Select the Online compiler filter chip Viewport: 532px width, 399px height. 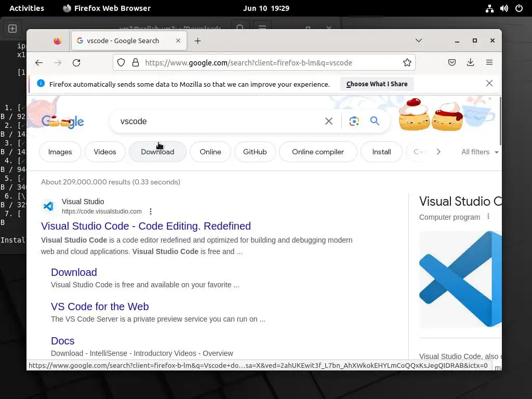(x=318, y=152)
